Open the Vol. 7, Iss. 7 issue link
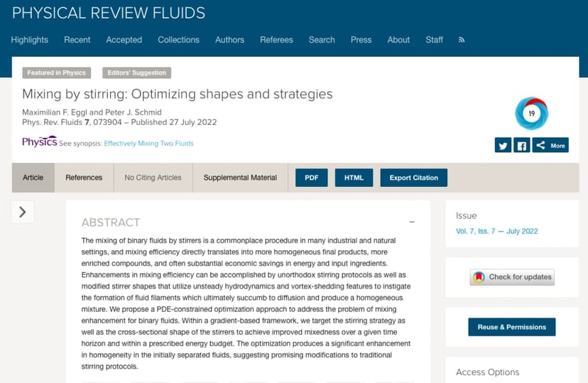 496,231
